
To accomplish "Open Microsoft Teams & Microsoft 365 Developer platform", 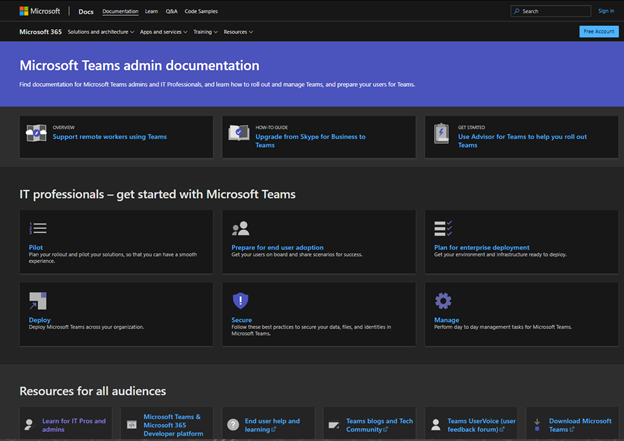I will click(173, 425).
